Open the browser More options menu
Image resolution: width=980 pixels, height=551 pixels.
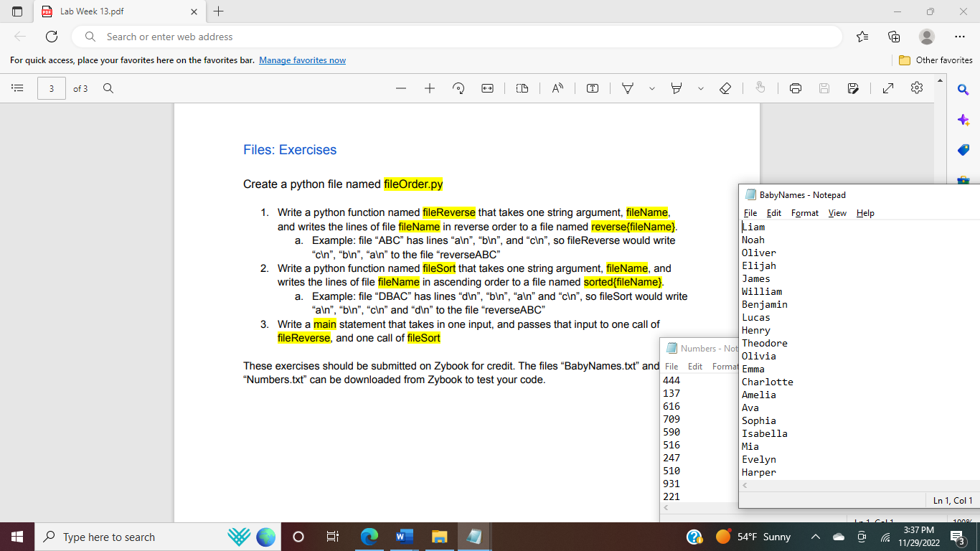coord(959,36)
